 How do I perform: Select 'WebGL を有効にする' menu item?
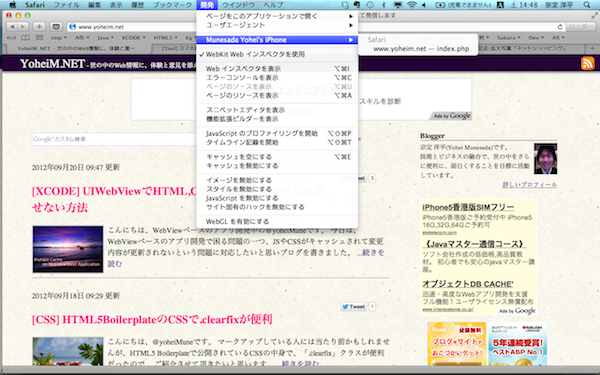[277, 222]
